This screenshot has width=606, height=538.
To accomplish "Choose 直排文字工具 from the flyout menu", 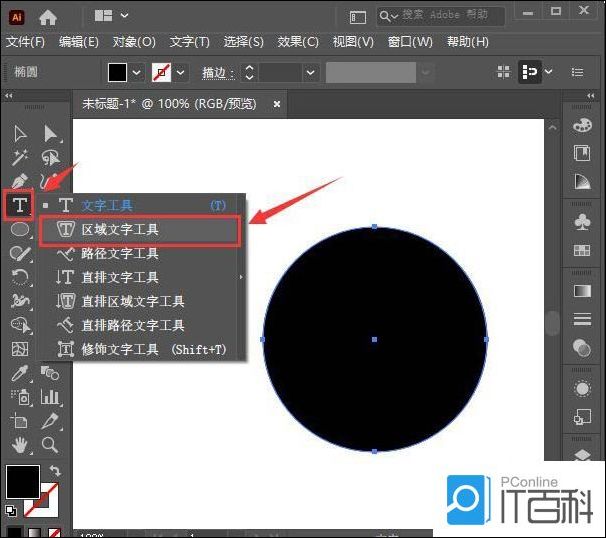I will pyautogui.click(x=141, y=277).
